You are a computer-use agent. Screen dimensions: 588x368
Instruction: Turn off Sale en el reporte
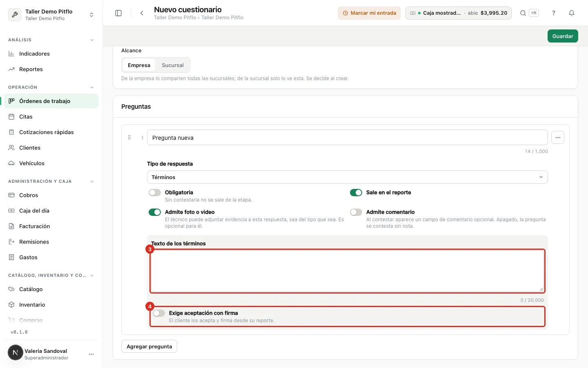356,193
